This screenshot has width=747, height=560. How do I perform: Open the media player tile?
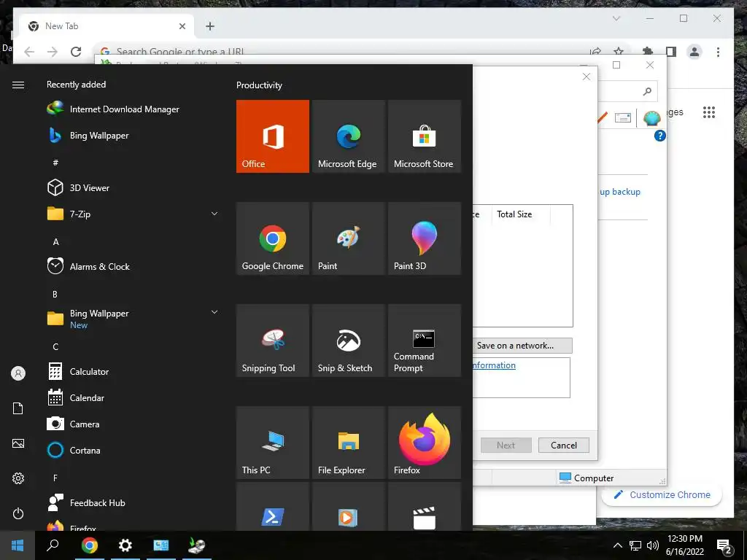[x=348, y=507]
